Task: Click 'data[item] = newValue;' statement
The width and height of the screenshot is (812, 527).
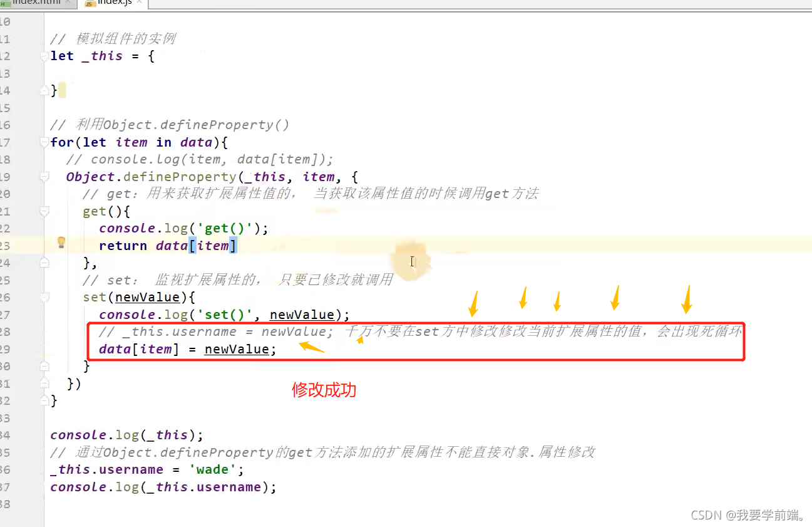Action: [188, 349]
